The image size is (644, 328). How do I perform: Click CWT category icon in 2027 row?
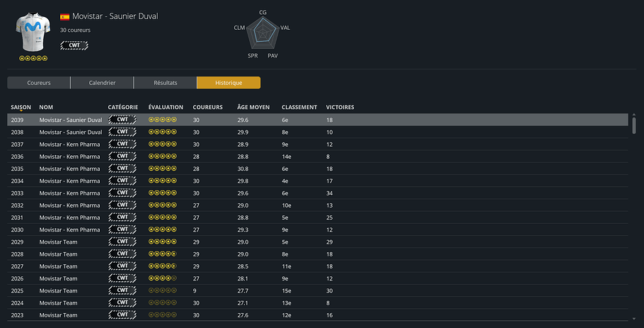(x=122, y=266)
